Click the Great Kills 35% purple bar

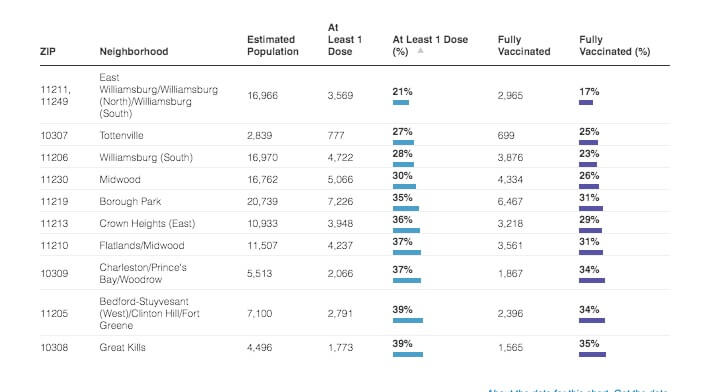(593, 354)
